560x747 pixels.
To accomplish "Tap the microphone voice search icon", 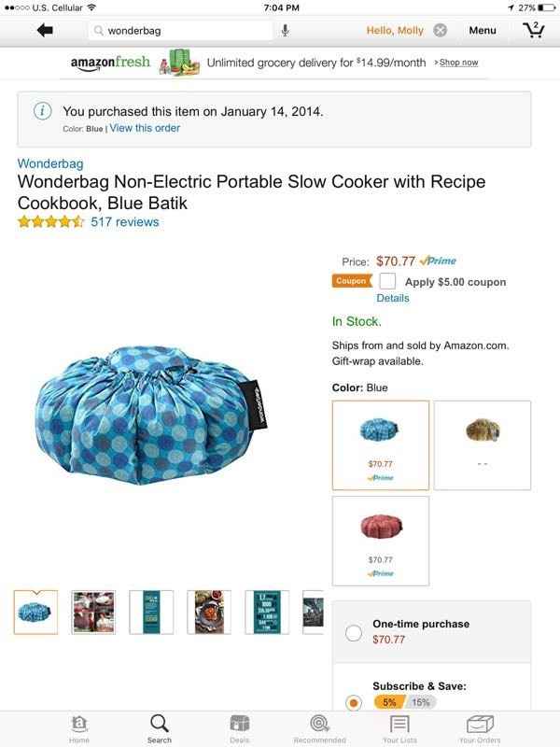I will pos(286,31).
